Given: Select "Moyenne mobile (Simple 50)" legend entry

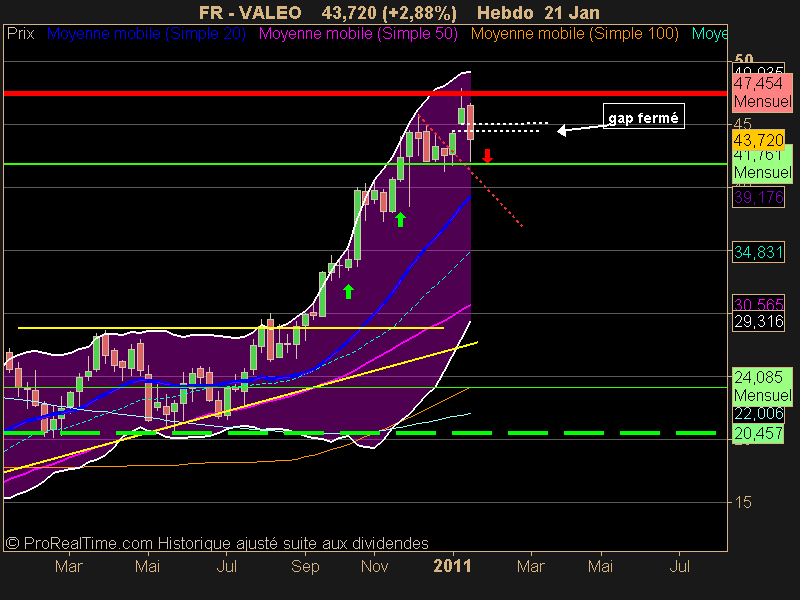Looking at the screenshot, I should (x=358, y=34).
